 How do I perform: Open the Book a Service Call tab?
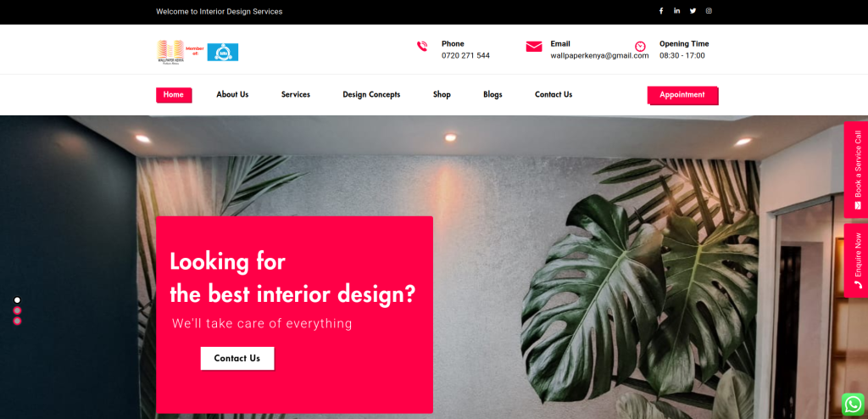pos(856,170)
